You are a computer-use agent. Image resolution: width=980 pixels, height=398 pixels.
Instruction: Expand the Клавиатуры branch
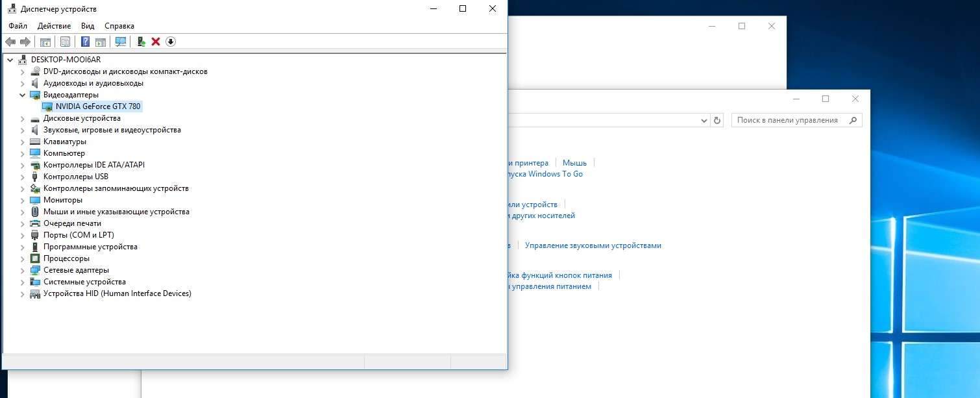tap(22, 142)
